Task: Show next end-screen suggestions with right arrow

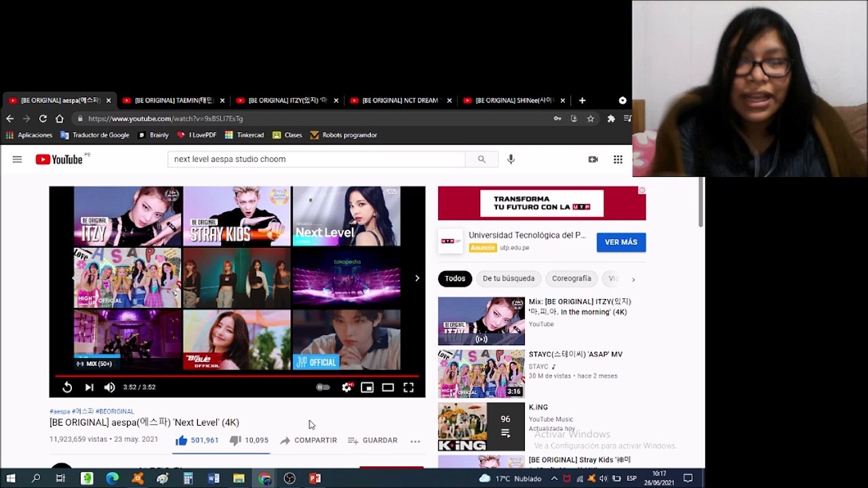Action: tap(417, 278)
